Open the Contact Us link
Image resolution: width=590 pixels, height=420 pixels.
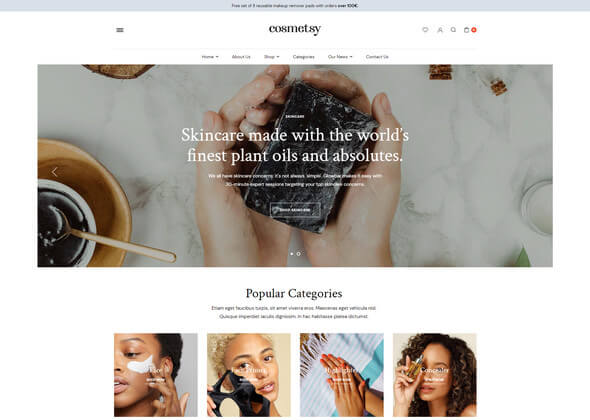point(377,57)
